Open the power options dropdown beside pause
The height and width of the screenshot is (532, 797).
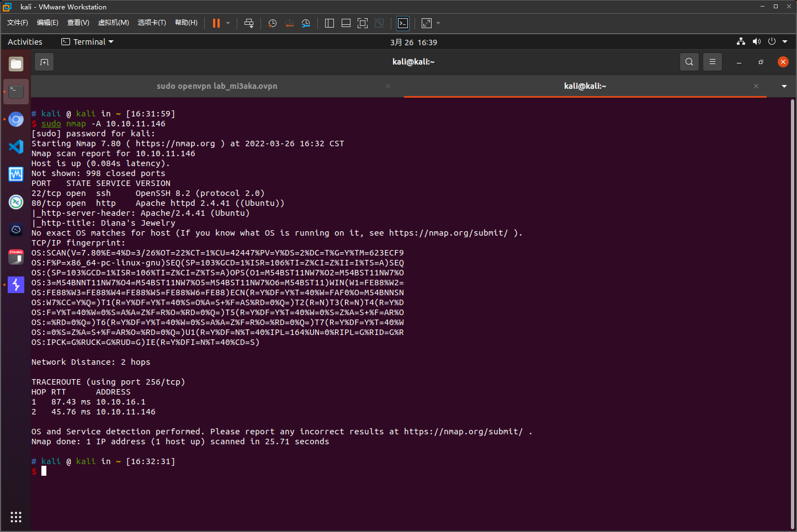(228, 23)
